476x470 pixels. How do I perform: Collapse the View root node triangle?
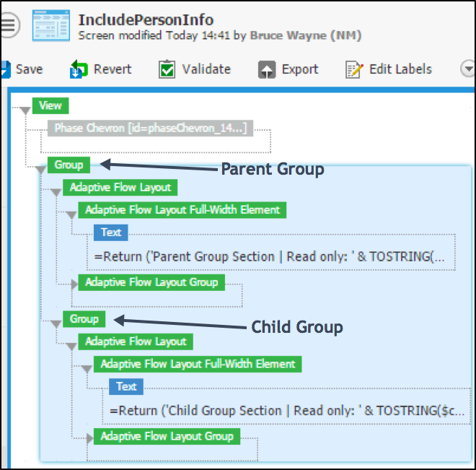(25, 110)
